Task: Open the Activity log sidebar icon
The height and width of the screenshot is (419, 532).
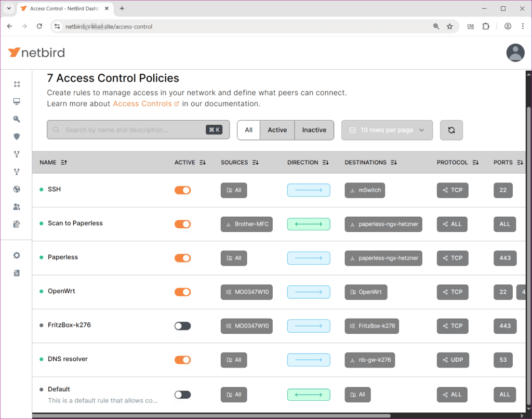Action: [x=17, y=224]
